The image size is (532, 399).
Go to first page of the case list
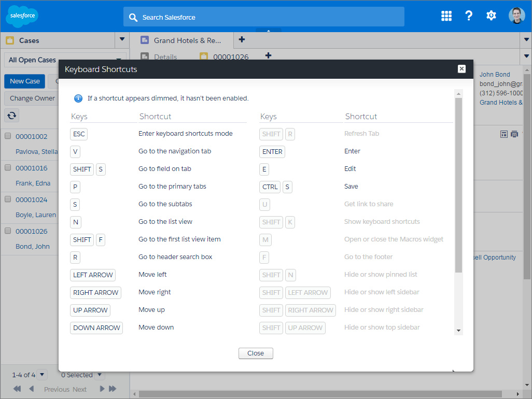click(x=17, y=389)
